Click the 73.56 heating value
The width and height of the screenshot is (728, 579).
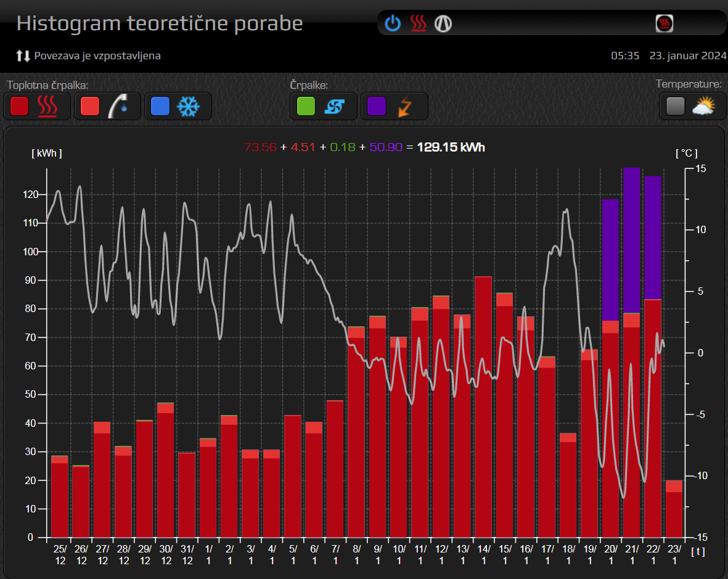pyautogui.click(x=260, y=147)
